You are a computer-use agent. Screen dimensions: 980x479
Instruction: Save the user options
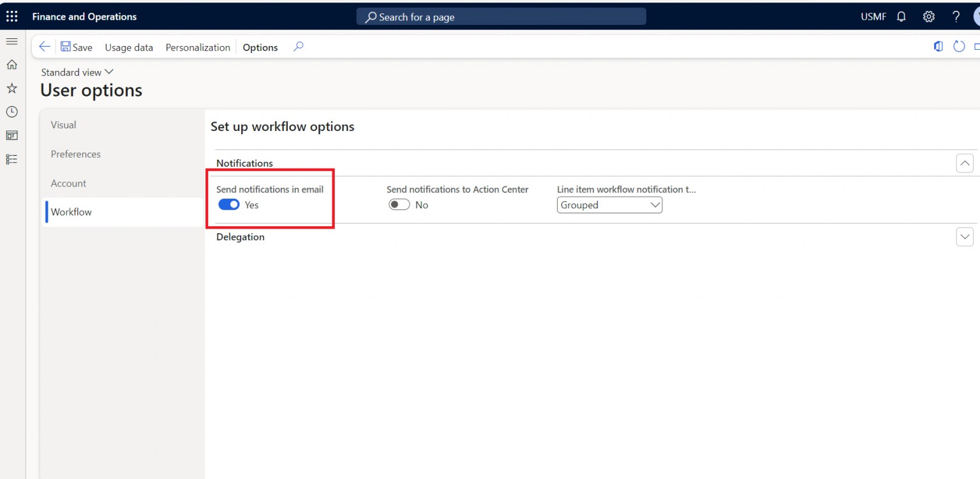click(77, 47)
